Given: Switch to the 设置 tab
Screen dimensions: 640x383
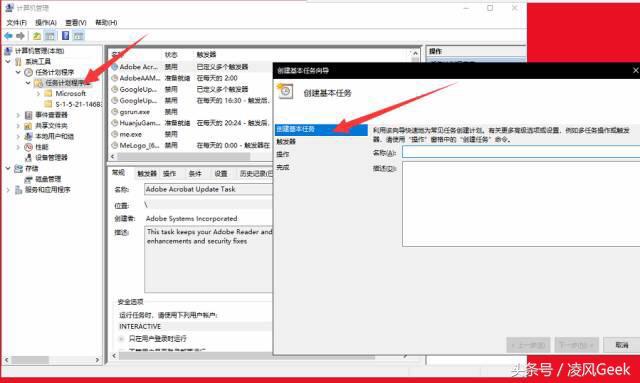Looking at the screenshot, I should coord(221,174).
